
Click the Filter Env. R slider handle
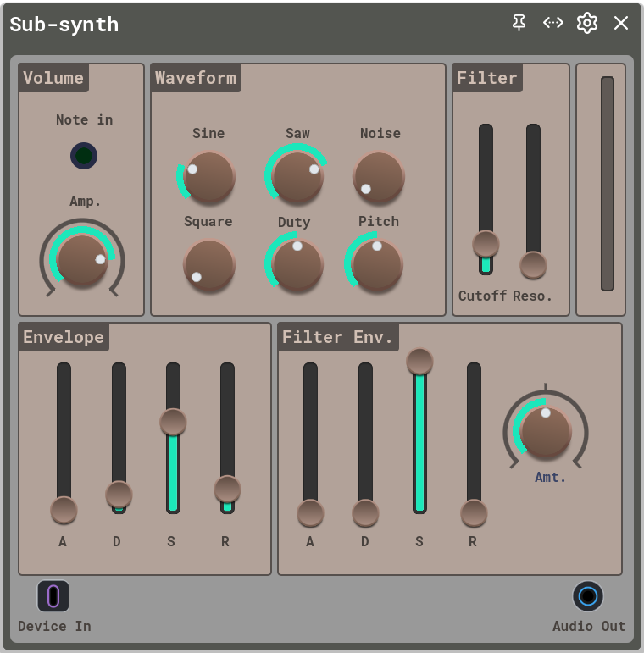(x=474, y=513)
